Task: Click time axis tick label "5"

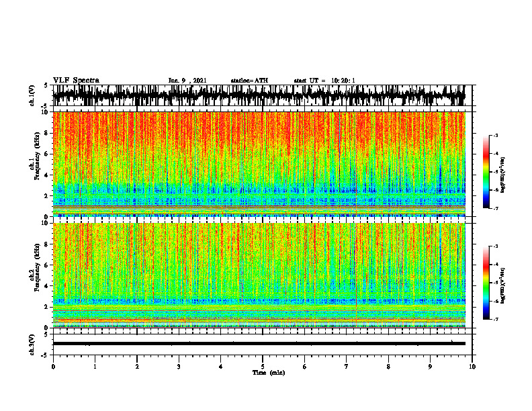Action: pos(263,367)
